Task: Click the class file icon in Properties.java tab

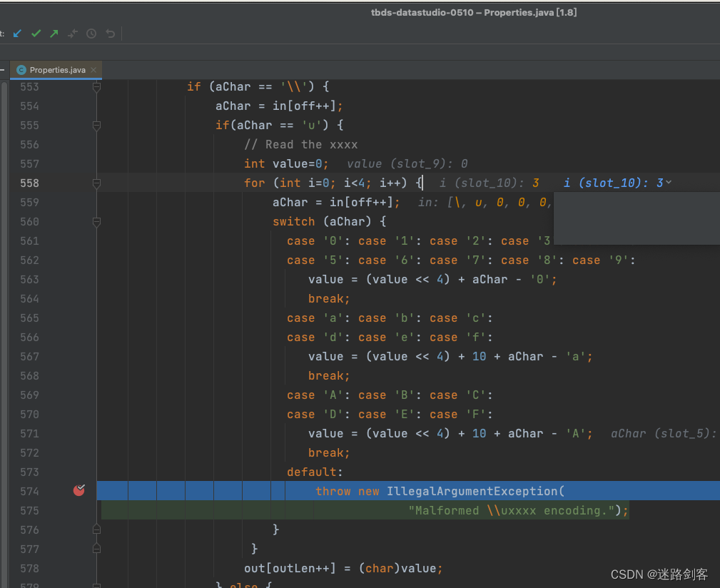Action: [21, 70]
